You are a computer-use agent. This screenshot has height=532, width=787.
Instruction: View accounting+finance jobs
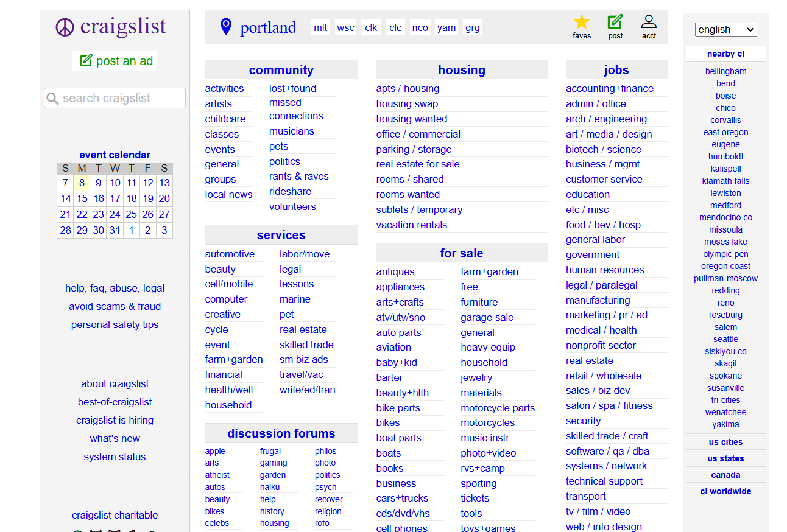point(610,89)
